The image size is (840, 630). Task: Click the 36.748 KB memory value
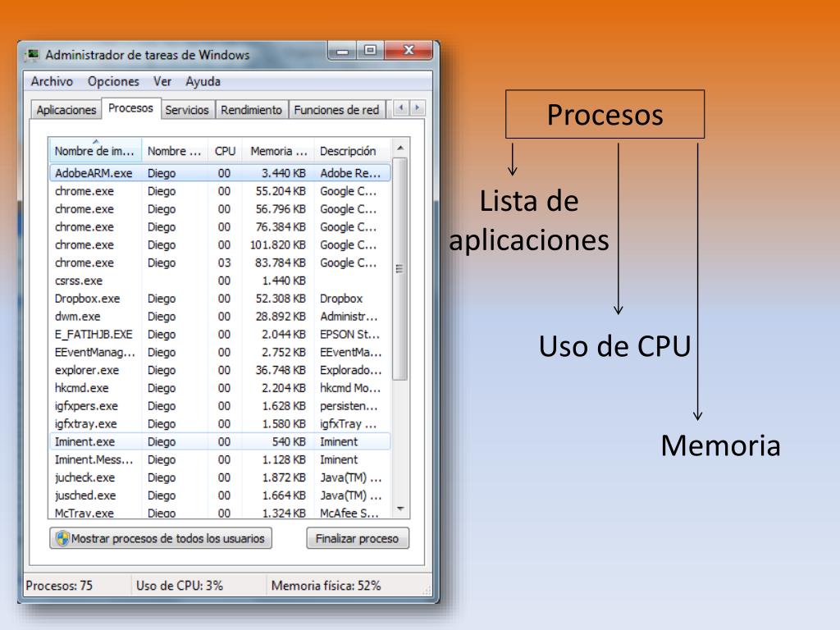coord(281,370)
